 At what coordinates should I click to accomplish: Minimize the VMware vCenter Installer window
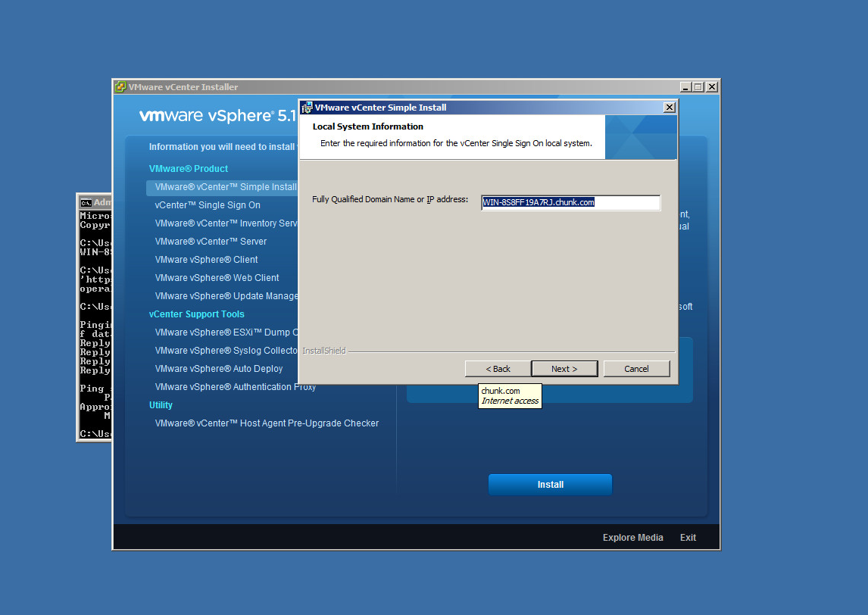coord(685,87)
